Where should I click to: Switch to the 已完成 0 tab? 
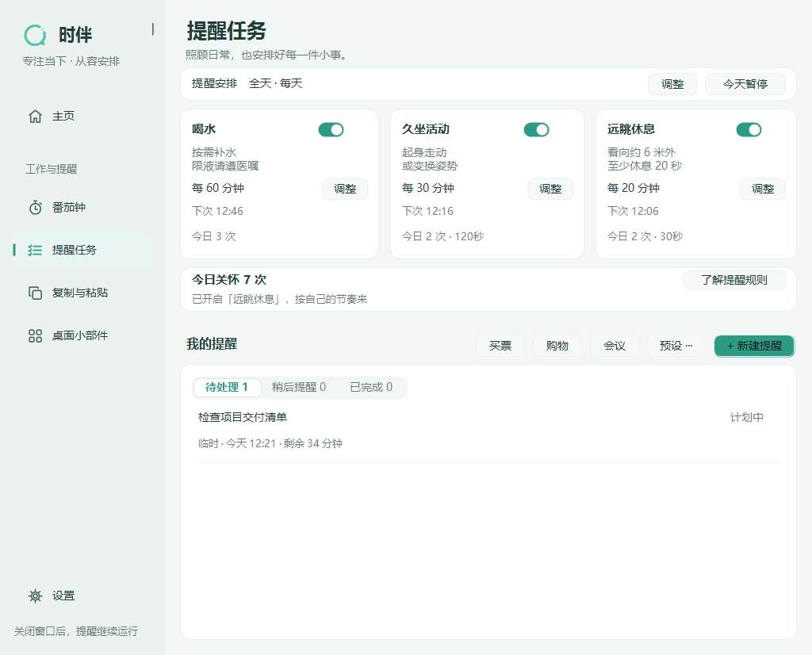(371, 387)
